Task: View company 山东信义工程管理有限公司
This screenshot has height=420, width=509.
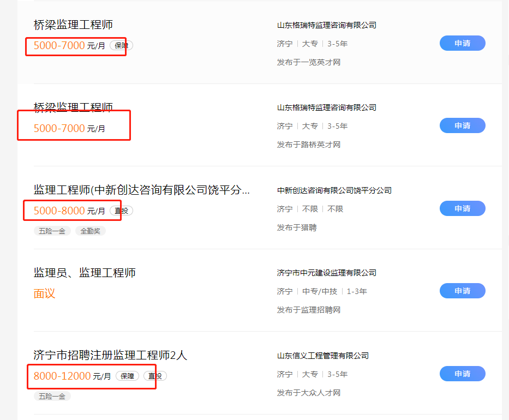Action: coord(322,356)
